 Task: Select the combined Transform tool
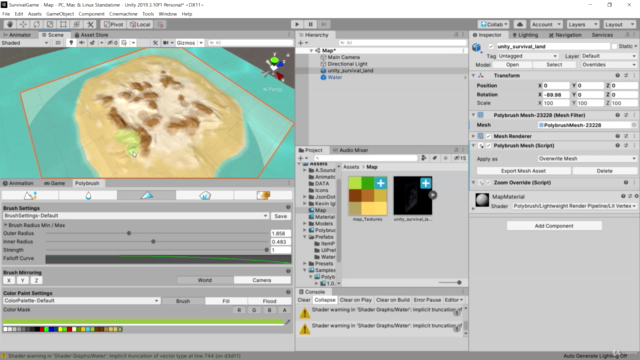tap(77, 24)
